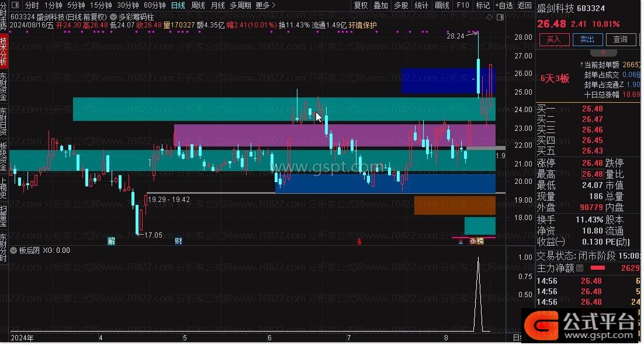
Task: Click the red S marker on the timeline
Action: pyautogui.click(x=359, y=242)
